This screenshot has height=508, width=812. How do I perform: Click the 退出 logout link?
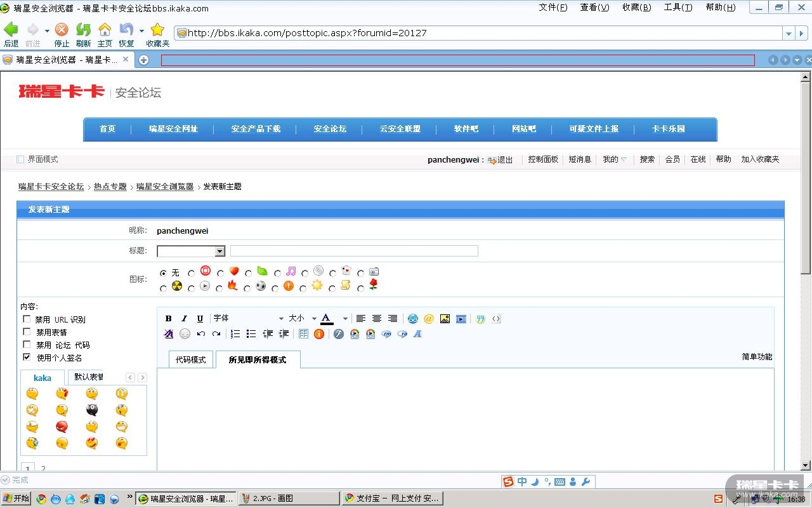point(505,160)
